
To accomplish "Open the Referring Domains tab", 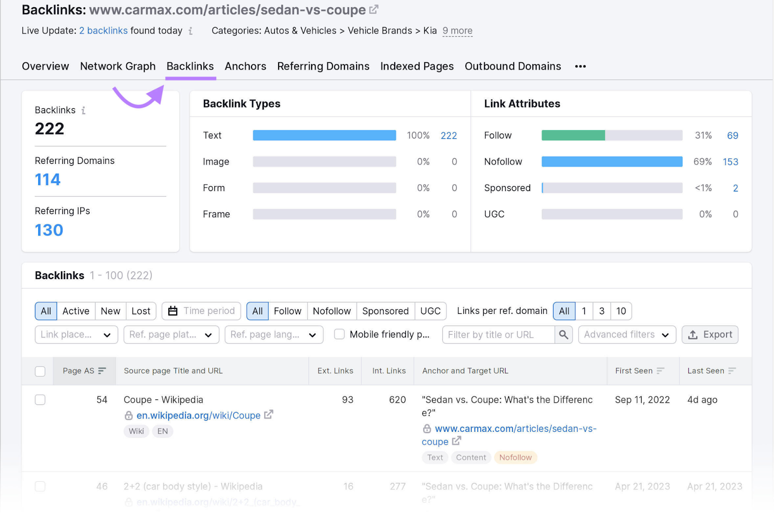I will coord(323,66).
